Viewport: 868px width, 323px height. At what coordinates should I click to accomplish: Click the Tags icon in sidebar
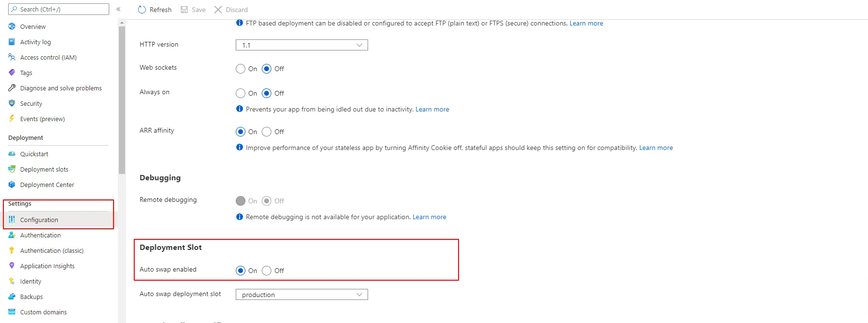click(12, 73)
